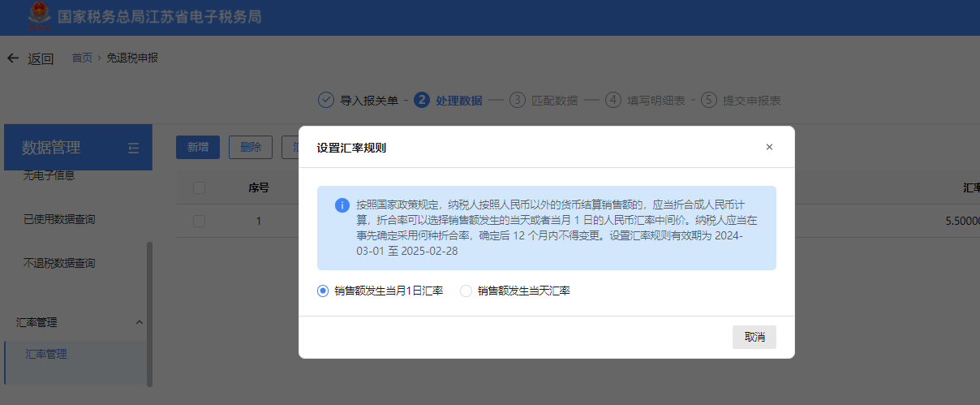Screen dimensions: 980x405
Task: Click the data management collapse menu icon
Action: 134,148
